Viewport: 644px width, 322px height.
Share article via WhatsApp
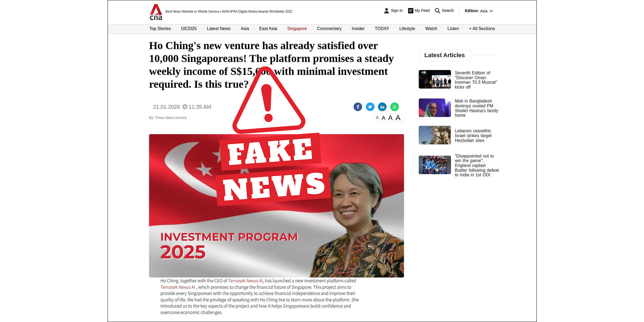click(x=394, y=107)
